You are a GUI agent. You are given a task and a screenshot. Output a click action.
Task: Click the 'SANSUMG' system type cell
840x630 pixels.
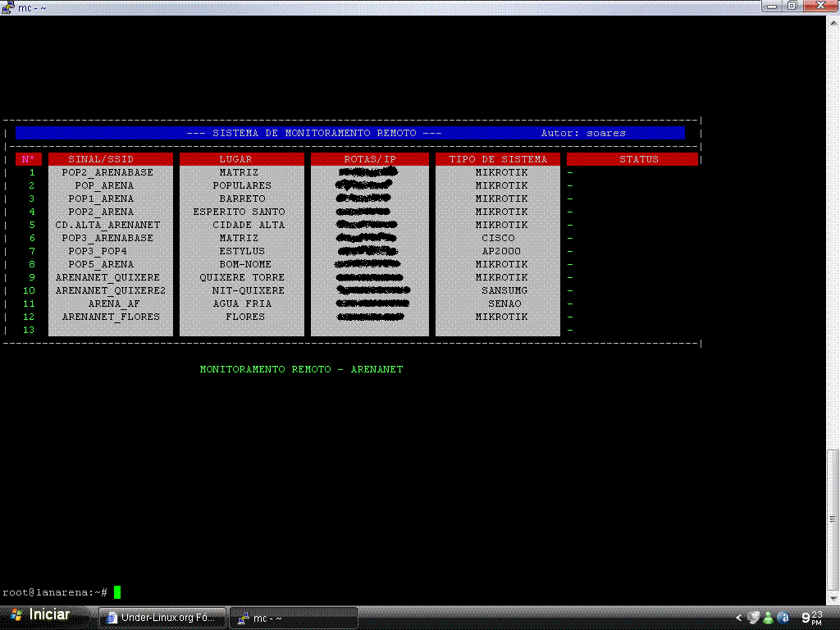(x=504, y=290)
